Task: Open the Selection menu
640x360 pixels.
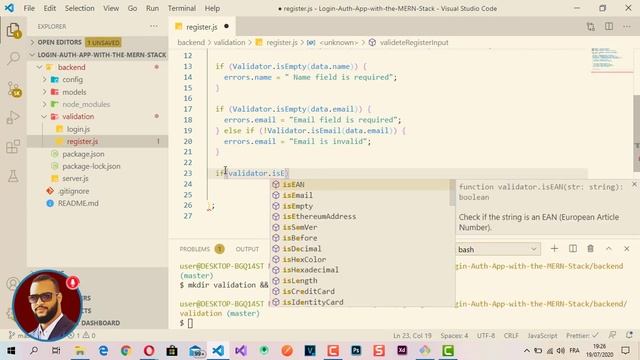Action: [80, 8]
